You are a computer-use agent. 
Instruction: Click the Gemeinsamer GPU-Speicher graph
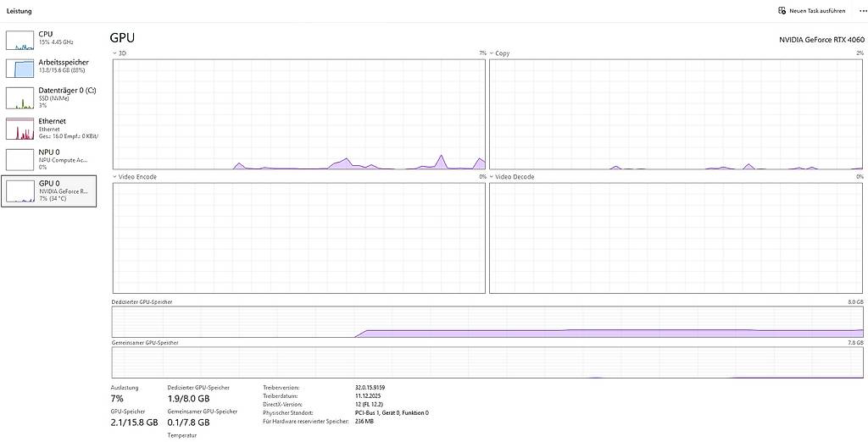point(487,362)
